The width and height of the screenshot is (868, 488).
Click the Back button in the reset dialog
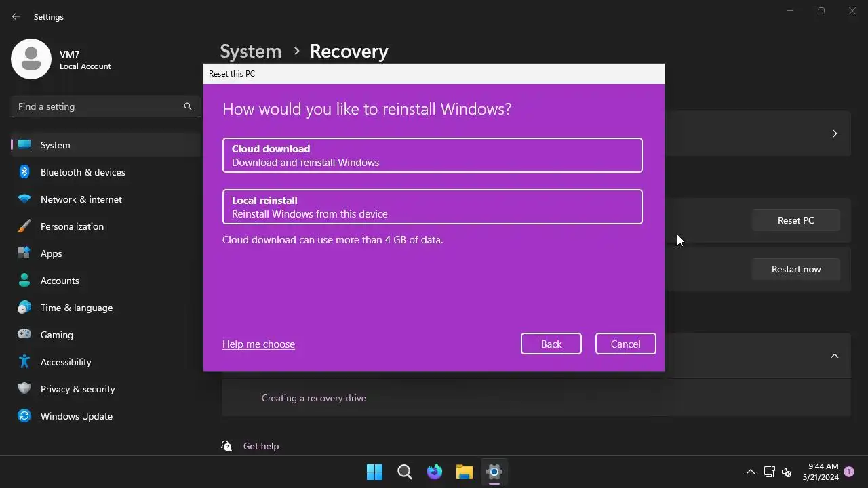551,344
